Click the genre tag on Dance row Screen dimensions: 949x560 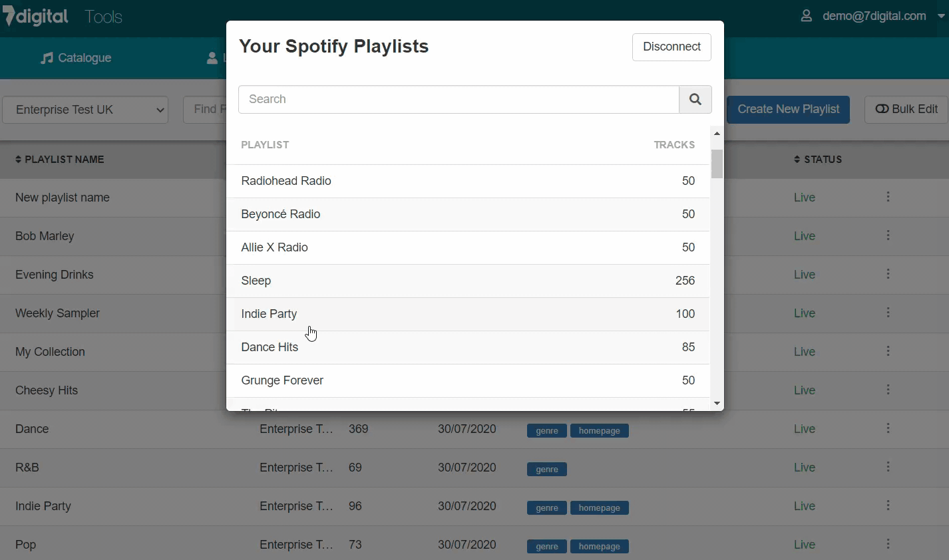point(547,431)
